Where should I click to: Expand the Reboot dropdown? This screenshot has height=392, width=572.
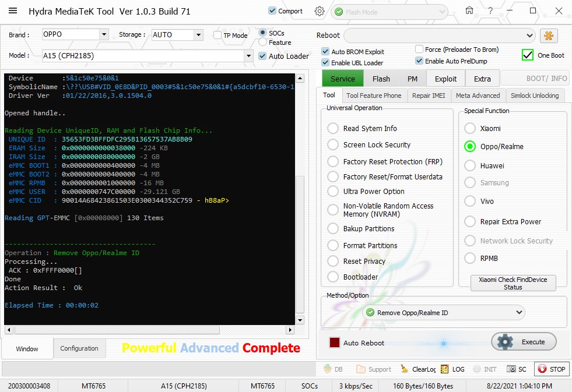coord(440,36)
